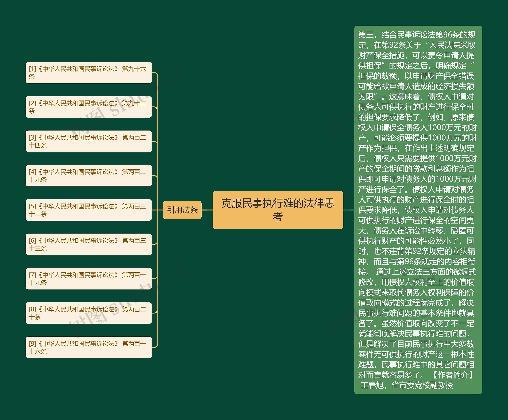Open citation [4] 第两百二十九条 node
This screenshot has height=420, width=508.
(89, 176)
